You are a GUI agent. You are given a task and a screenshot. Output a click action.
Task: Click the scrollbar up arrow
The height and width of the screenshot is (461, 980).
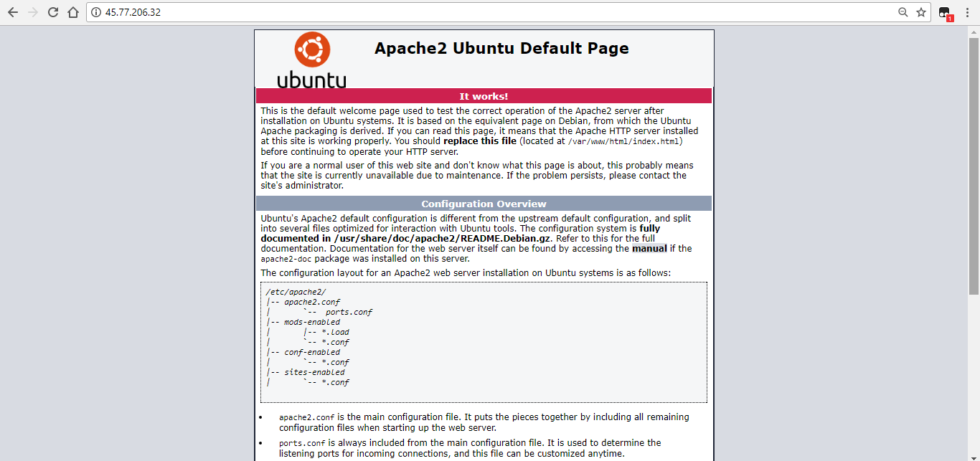click(x=974, y=32)
